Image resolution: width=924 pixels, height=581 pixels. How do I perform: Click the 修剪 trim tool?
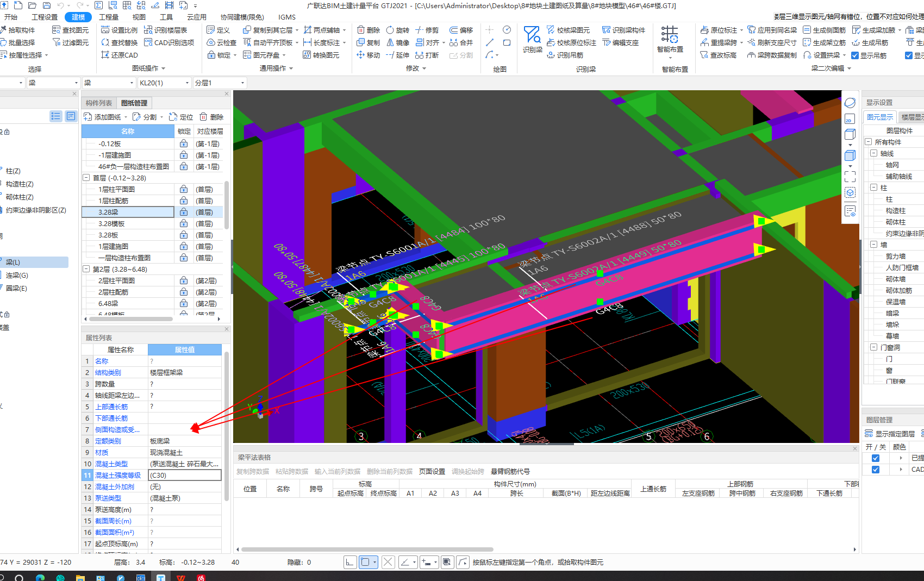427,30
